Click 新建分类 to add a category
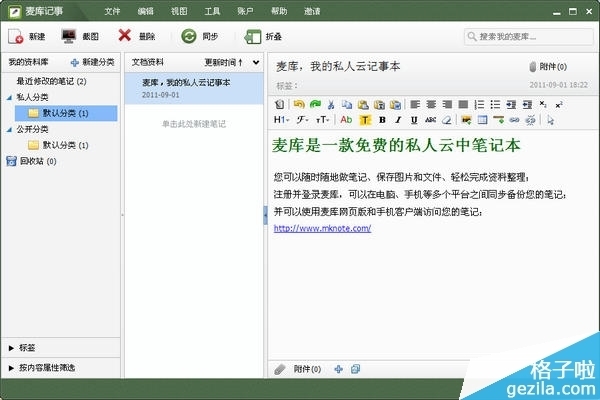This screenshot has height=400, width=600. pyautogui.click(x=93, y=62)
